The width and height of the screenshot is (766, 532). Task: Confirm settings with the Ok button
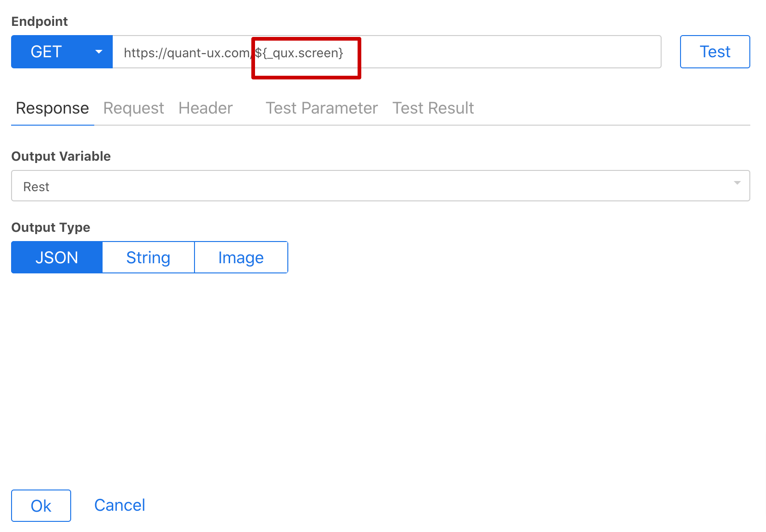tap(41, 505)
